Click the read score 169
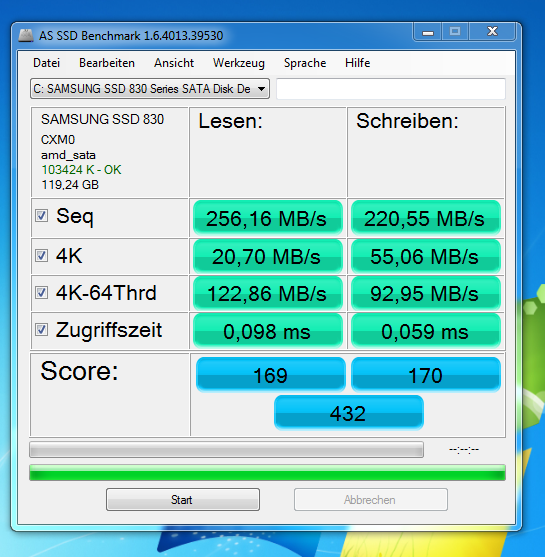 tap(270, 375)
